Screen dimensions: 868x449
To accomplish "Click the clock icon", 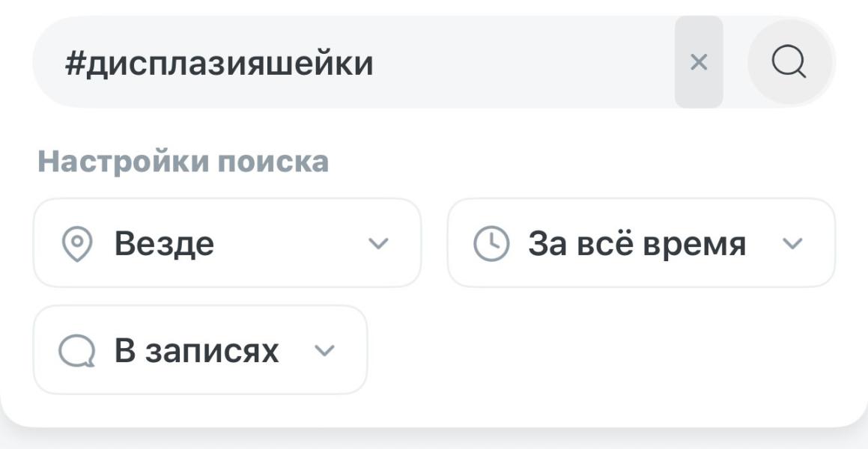I will [x=491, y=244].
